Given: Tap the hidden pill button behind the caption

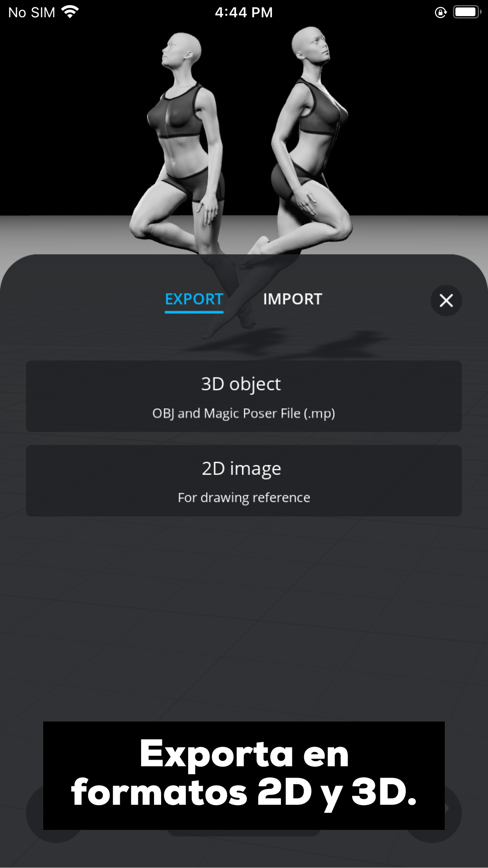Looking at the screenshot, I should (x=244, y=833).
